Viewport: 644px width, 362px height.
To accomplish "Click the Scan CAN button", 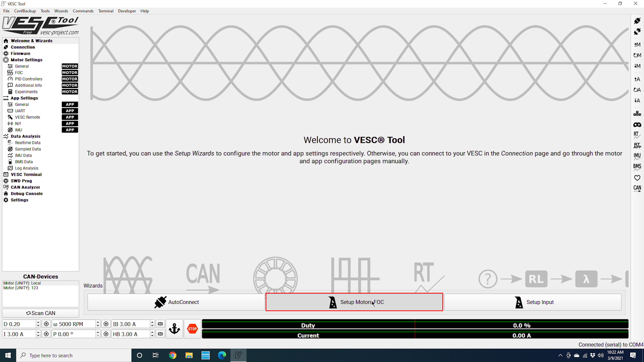I will point(40,313).
